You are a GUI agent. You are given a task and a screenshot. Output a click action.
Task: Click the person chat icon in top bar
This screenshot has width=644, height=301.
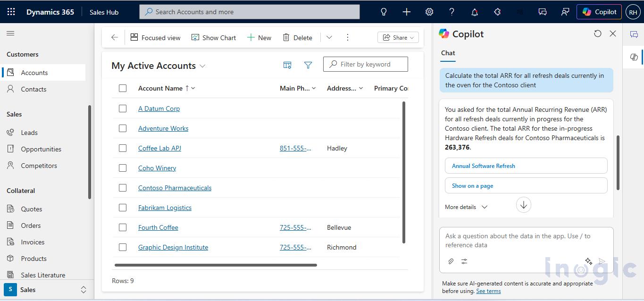565,12
